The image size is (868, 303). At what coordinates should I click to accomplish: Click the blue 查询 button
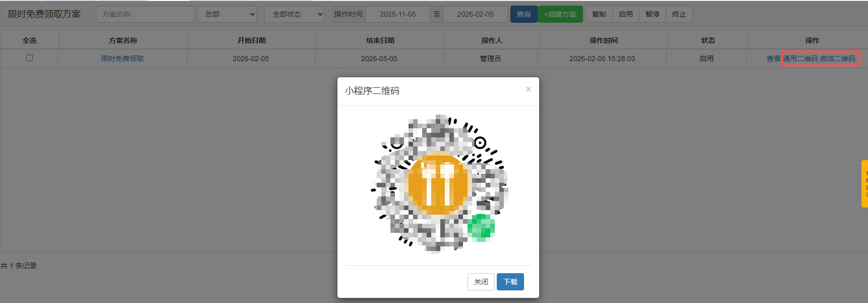(524, 14)
